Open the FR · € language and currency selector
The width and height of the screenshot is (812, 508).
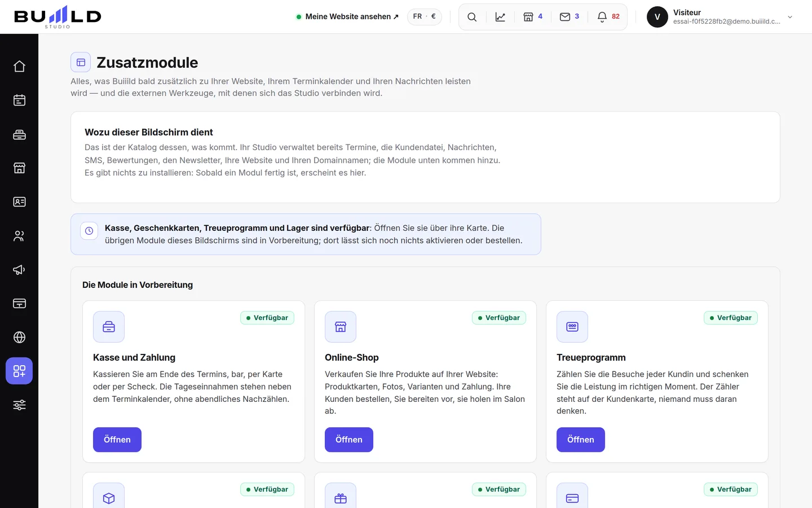[x=425, y=16]
